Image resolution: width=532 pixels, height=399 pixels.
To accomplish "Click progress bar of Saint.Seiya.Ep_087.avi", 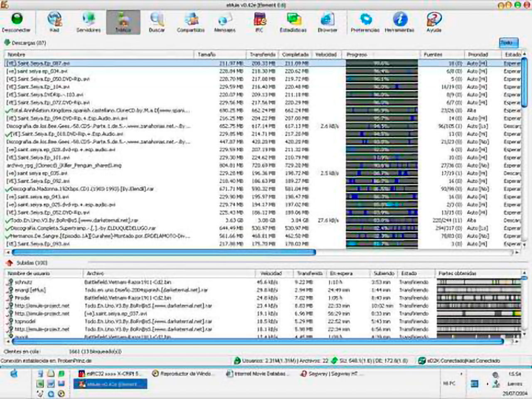I will tap(382, 63).
